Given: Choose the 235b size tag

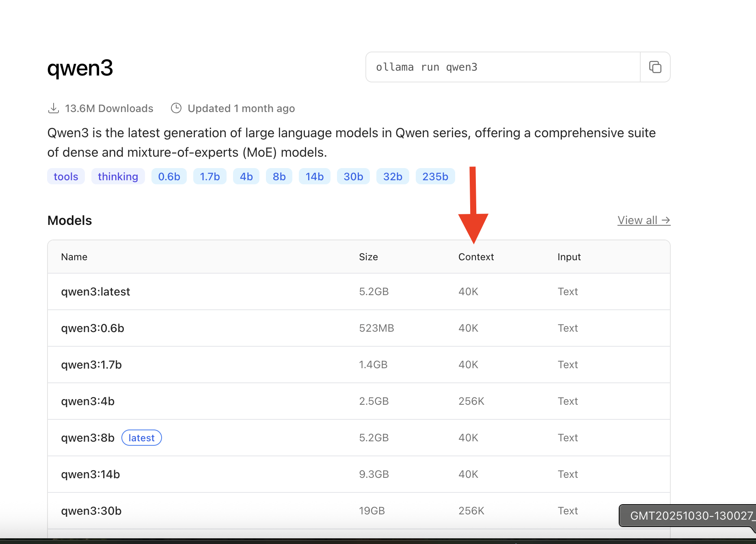Looking at the screenshot, I should [435, 177].
